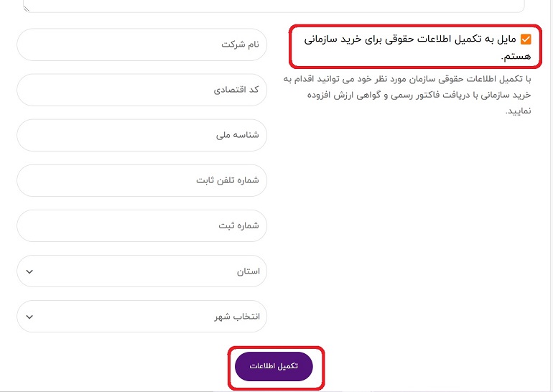
Task: Open the انتخاب شهر dropdown
Action: click(x=141, y=316)
